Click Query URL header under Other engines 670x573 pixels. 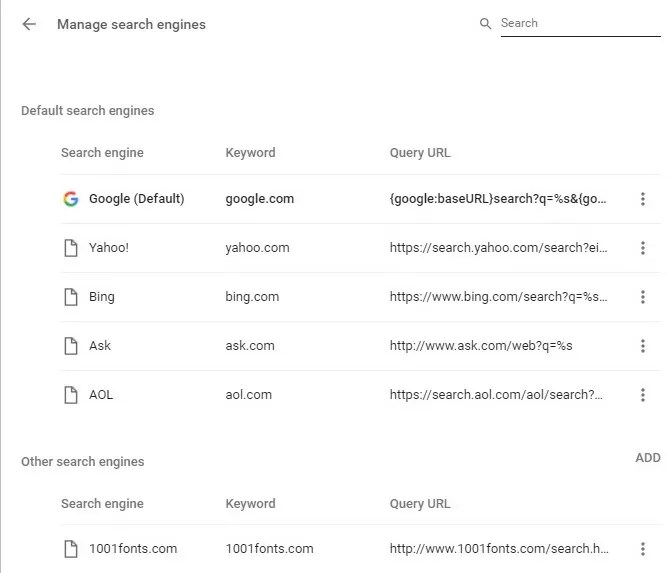point(420,504)
